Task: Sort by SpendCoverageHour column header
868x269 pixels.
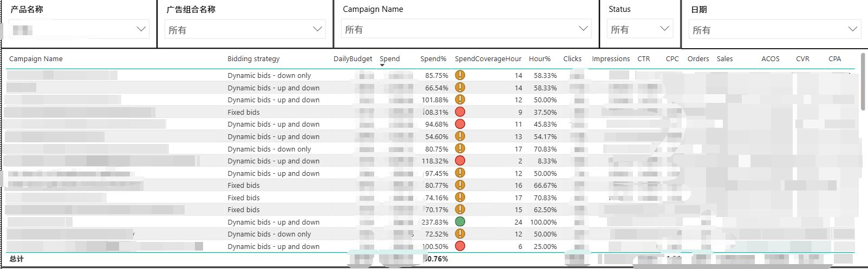Action: [488, 59]
